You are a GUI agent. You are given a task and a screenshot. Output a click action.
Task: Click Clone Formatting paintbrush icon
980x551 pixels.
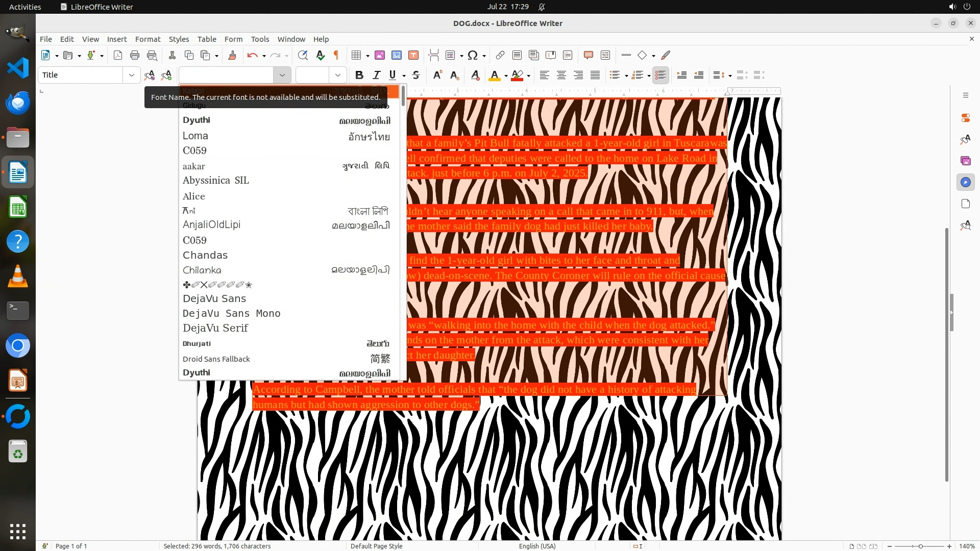232,55
